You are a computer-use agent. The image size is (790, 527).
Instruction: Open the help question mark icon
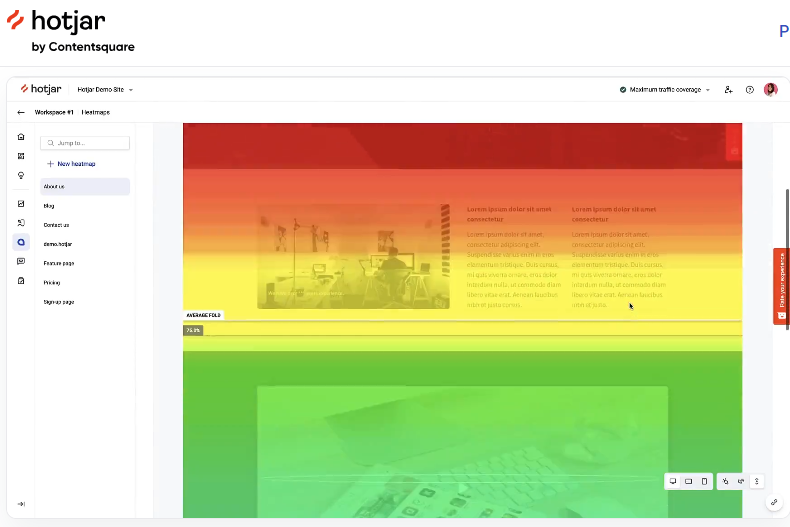point(750,89)
